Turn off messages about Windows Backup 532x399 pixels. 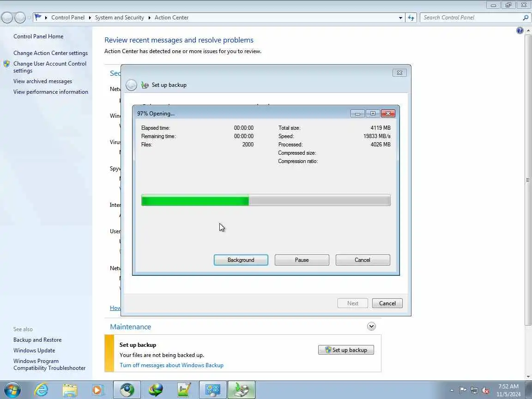171,365
